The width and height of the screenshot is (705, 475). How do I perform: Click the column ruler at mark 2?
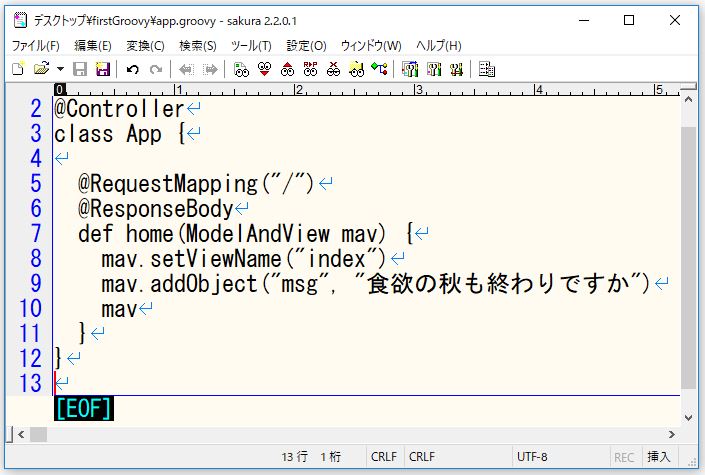click(x=299, y=90)
